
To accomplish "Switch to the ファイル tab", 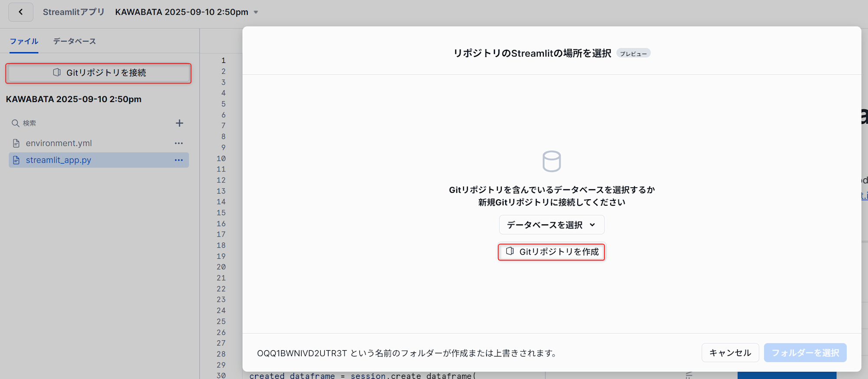I will pyautogui.click(x=24, y=41).
